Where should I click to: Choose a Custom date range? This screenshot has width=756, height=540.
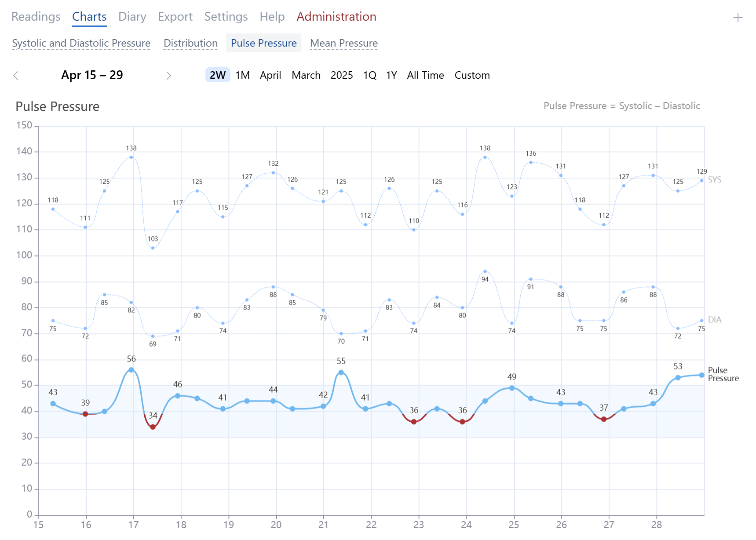(x=472, y=75)
